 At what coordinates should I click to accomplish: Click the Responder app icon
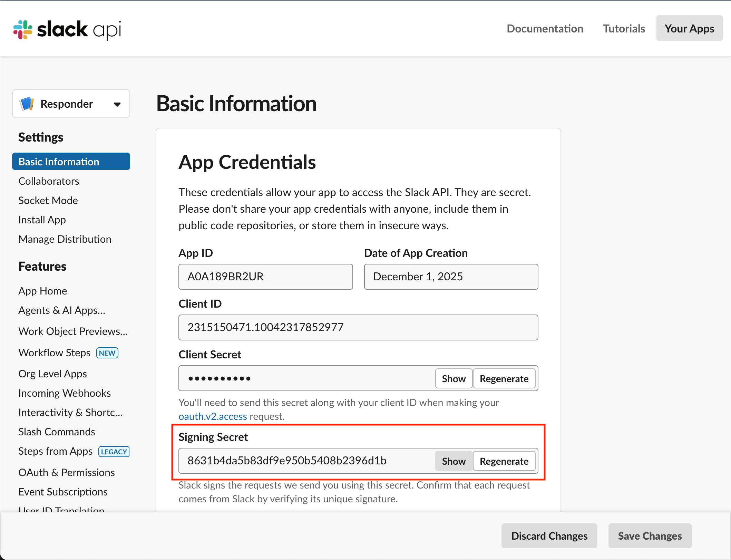[x=27, y=104]
